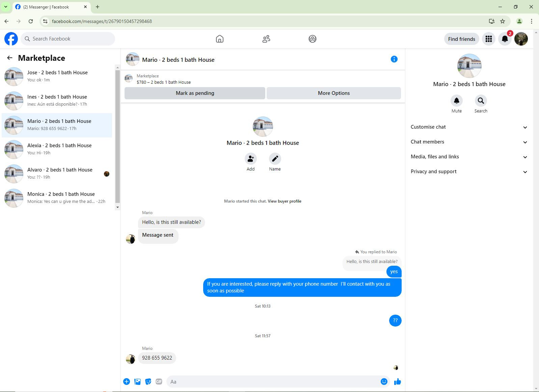Open notifications bell with 2 alerts
The width and height of the screenshot is (539, 392).
505,39
